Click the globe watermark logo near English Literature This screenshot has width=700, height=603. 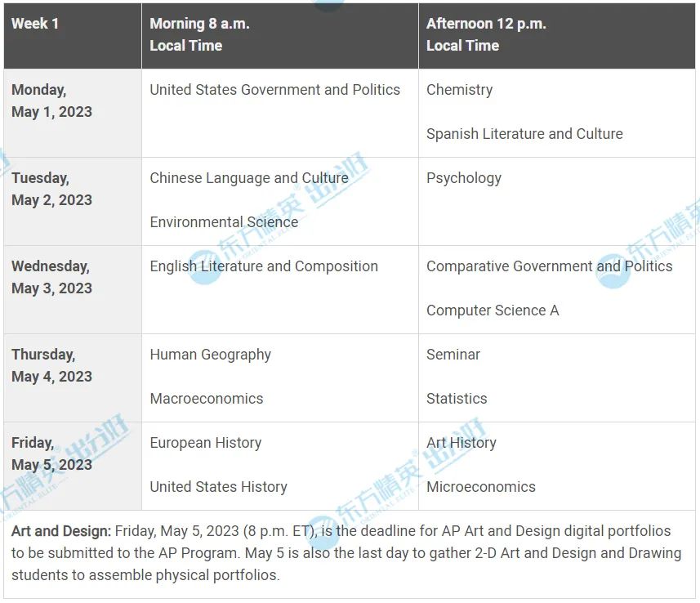(205, 267)
